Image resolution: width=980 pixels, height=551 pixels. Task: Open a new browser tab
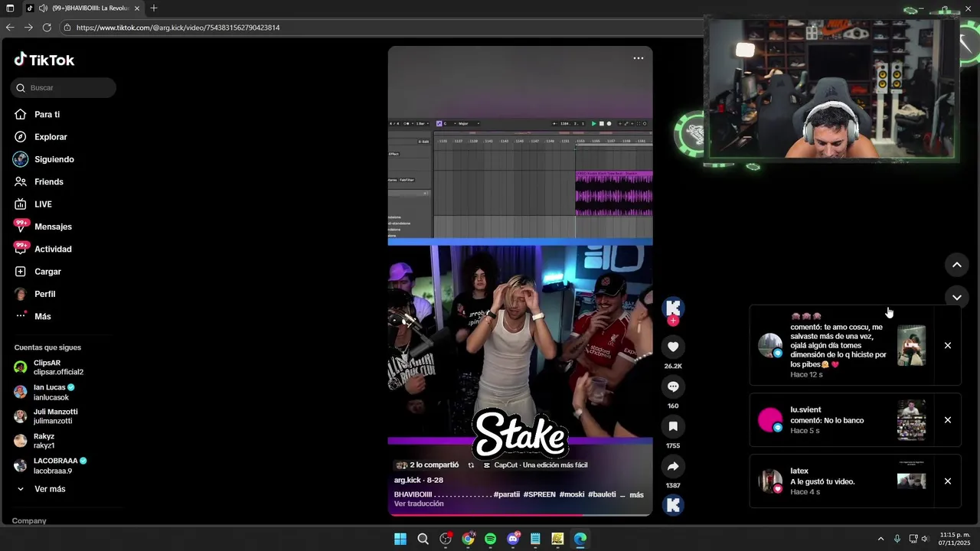click(x=154, y=8)
